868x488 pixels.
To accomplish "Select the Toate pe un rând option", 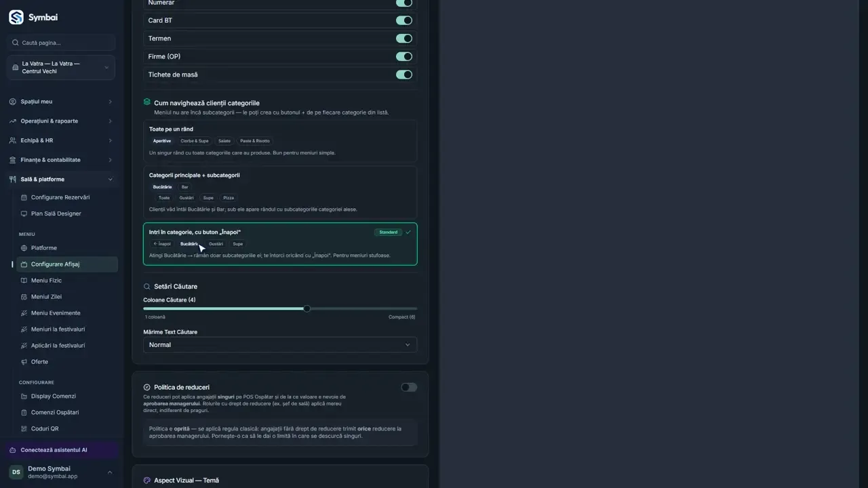I will pyautogui.click(x=280, y=141).
